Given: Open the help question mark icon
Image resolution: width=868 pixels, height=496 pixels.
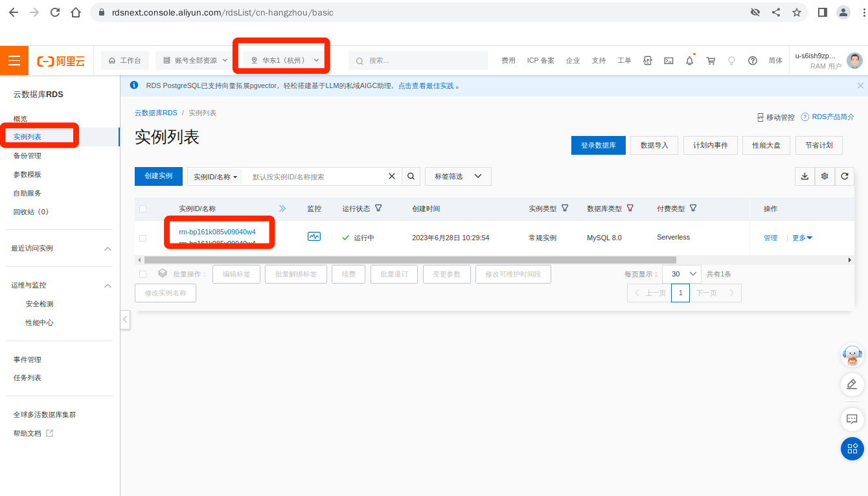Looking at the screenshot, I should click(753, 60).
